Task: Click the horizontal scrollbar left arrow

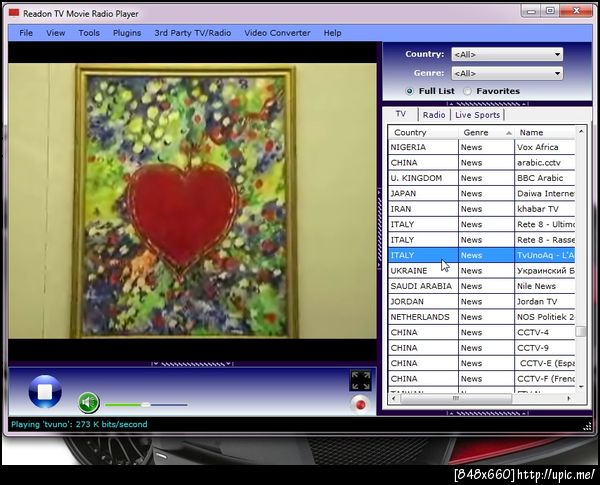Action: pyautogui.click(x=394, y=398)
